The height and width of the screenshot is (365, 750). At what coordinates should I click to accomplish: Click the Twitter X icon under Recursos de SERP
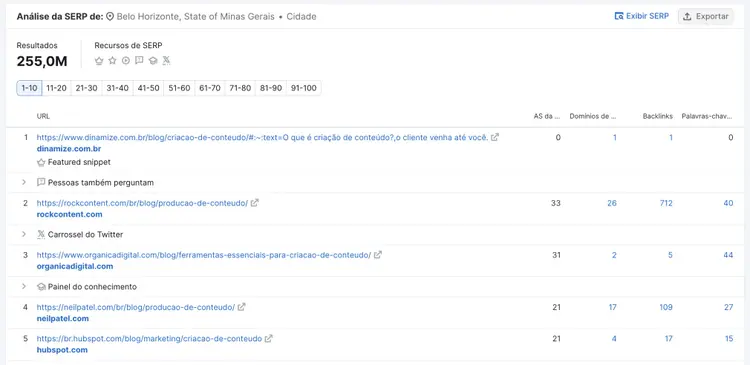pos(166,61)
